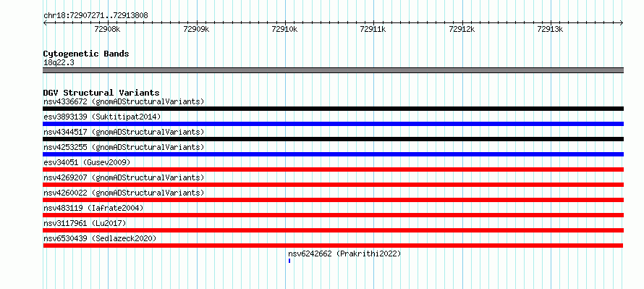This screenshot has height=289, width=644.
Task: Select the red bar under nsv3117961
Action: [333, 230]
